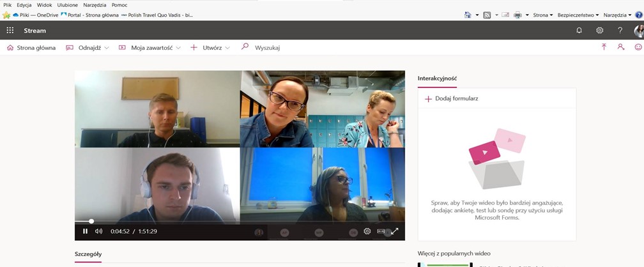This screenshot has width=644, height=267.
Task: Mute the video volume speaker
Action: [x=98, y=231]
